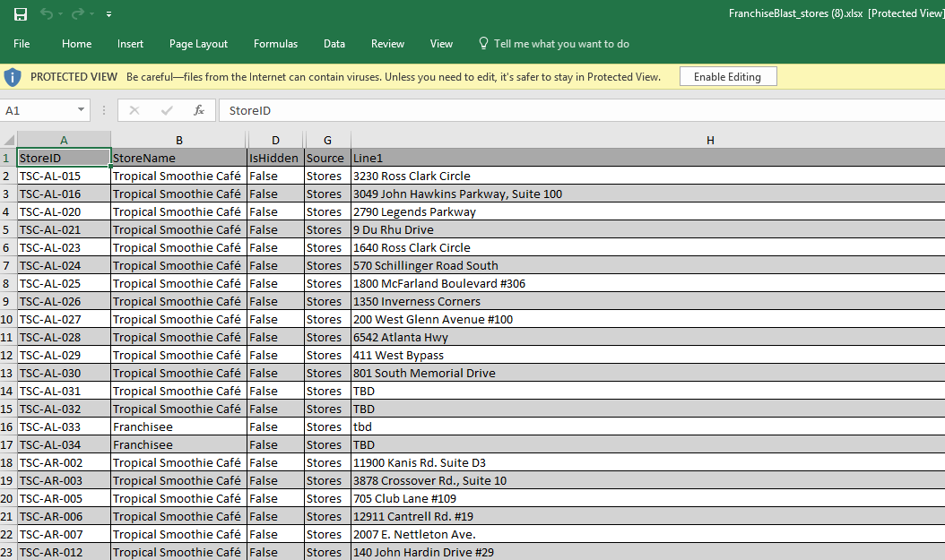
Task: Click address 9 Du Rhu Drive
Action: [393, 229]
